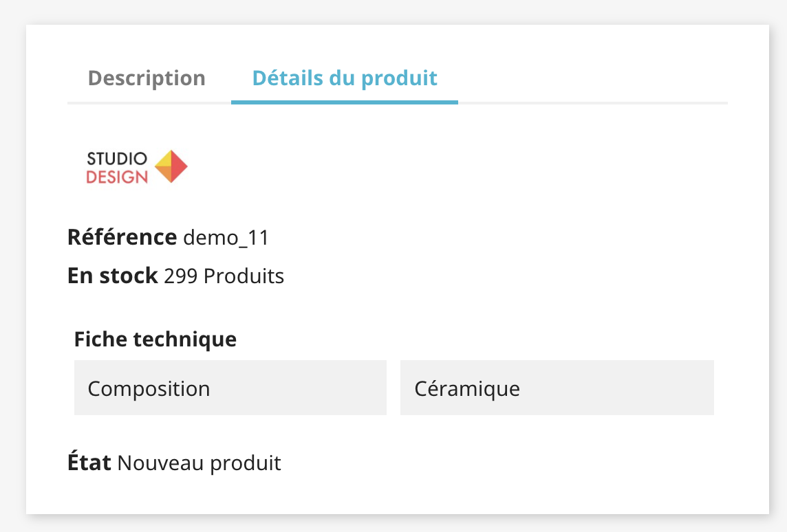Click the word STUDIO in the logo
The width and height of the screenshot is (787, 532).
117,159
